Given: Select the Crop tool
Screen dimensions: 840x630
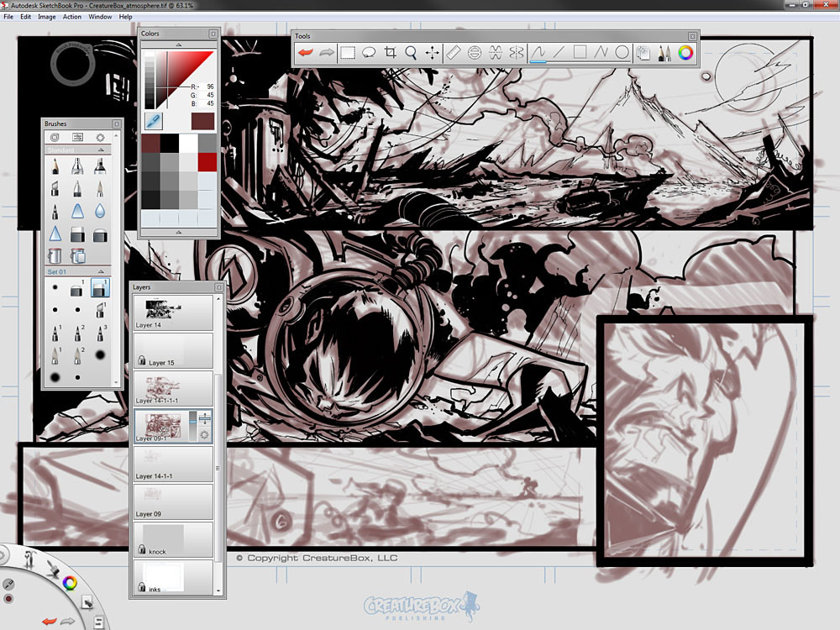Looking at the screenshot, I should tap(390, 52).
